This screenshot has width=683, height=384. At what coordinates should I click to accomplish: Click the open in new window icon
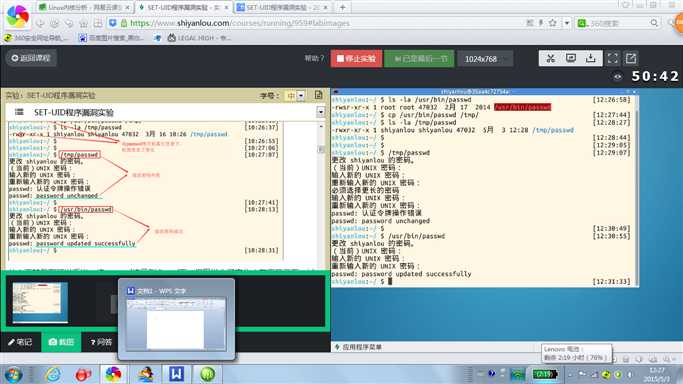pos(631,58)
